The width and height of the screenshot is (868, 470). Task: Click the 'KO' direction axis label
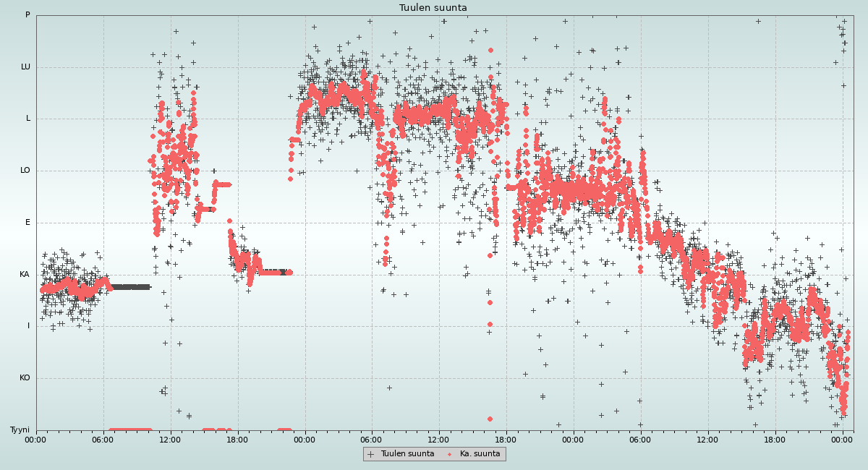(25, 378)
